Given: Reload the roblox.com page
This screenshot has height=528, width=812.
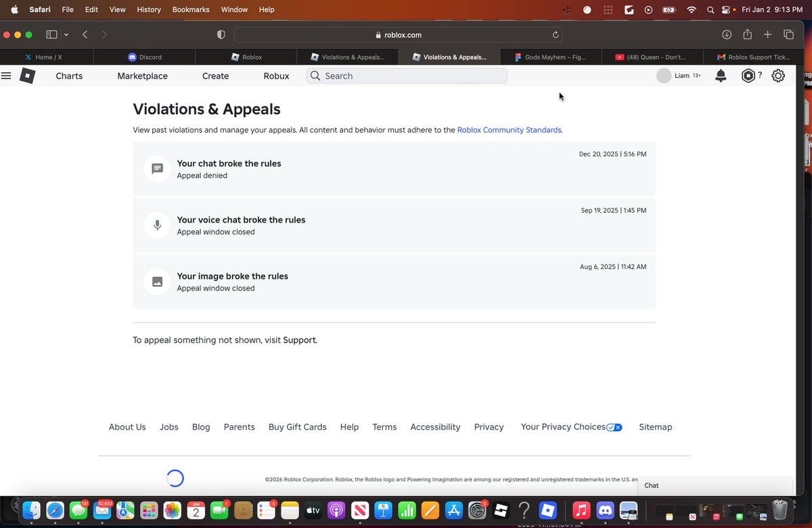Looking at the screenshot, I should [x=556, y=35].
